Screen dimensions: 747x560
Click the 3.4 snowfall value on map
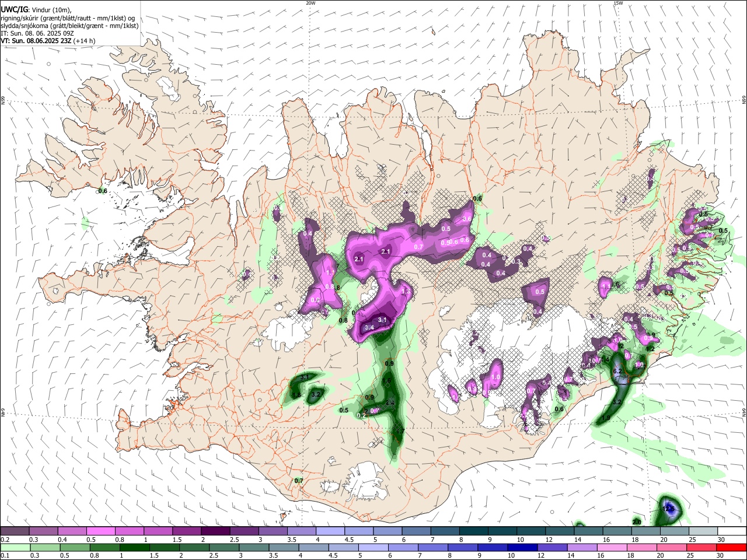[369, 328]
